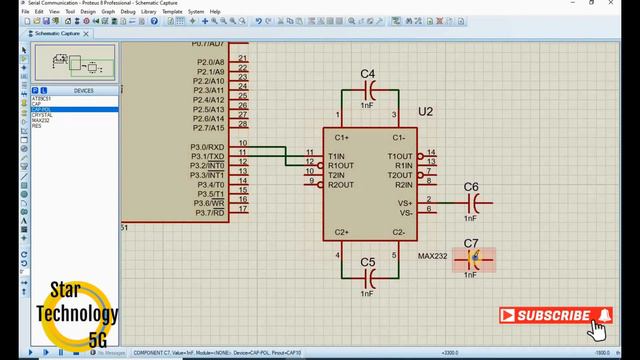Viewport: 640px width, 360px height.
Task: Click the New Project toolbar icon
Action: tap(27, 21)
